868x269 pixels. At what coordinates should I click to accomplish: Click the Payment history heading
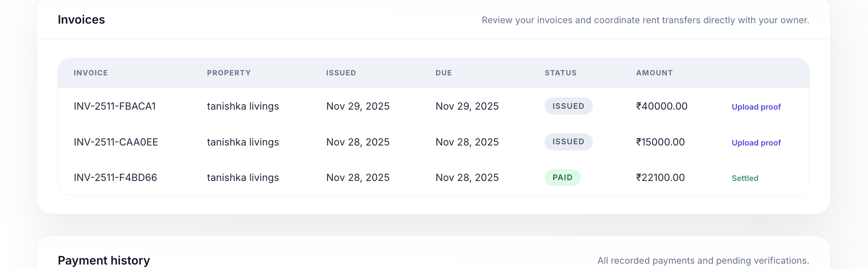104,260
